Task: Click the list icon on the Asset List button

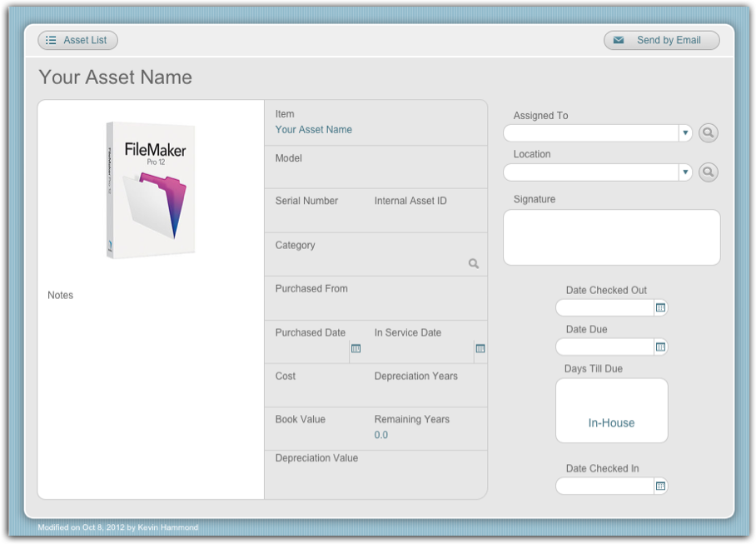Action: [51, 39]
